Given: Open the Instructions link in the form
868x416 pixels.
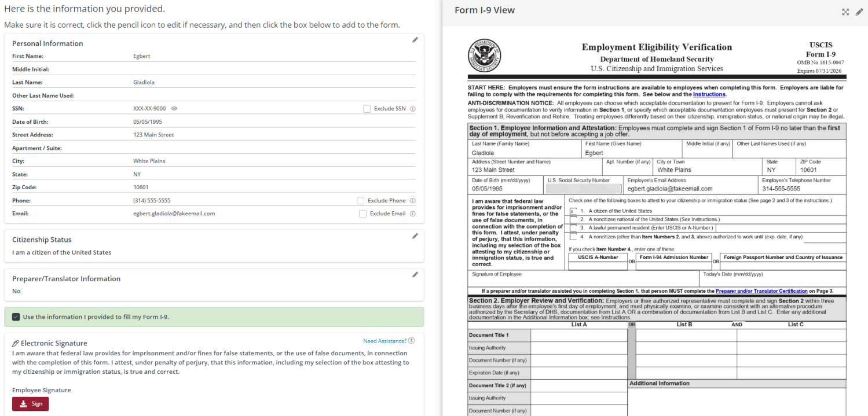Looking at the screenshot, I should pyautogui.click(x=709, y=94).
